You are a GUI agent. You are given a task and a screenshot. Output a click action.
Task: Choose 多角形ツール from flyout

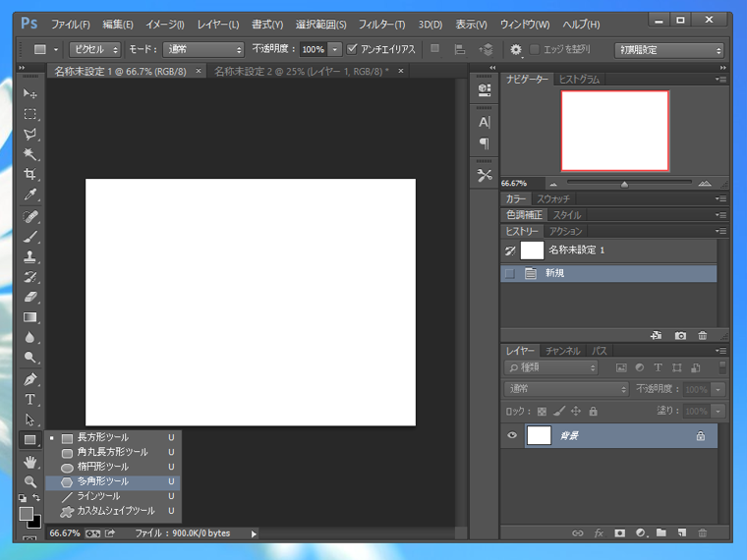pos(113,481)
